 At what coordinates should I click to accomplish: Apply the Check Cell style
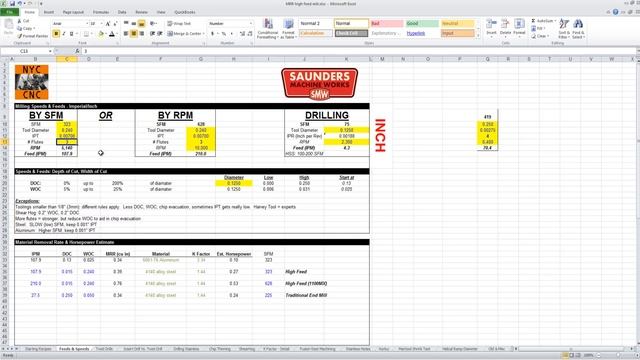pyautogui.click(x=351, y=33)
